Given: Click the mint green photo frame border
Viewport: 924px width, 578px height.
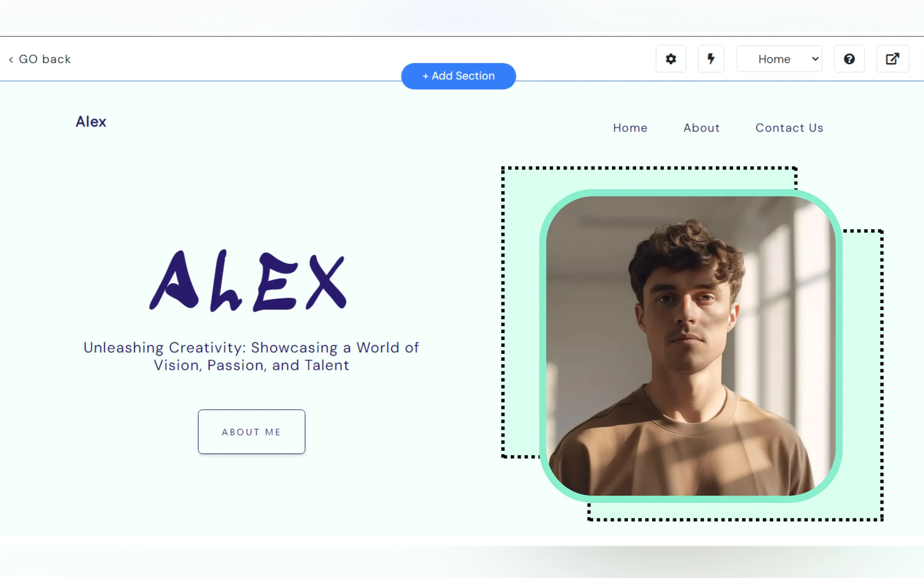Looking at the screenshot, I should click(x=690, y=193).
